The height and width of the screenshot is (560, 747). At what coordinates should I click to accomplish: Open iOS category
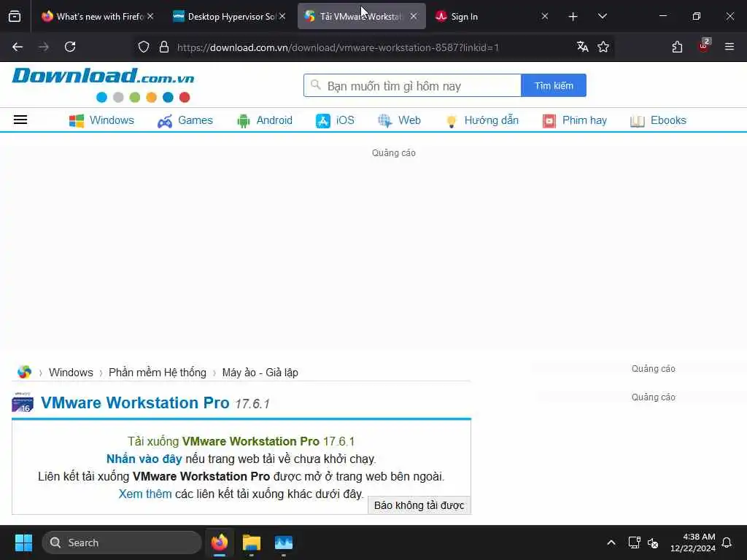[335, 120]
